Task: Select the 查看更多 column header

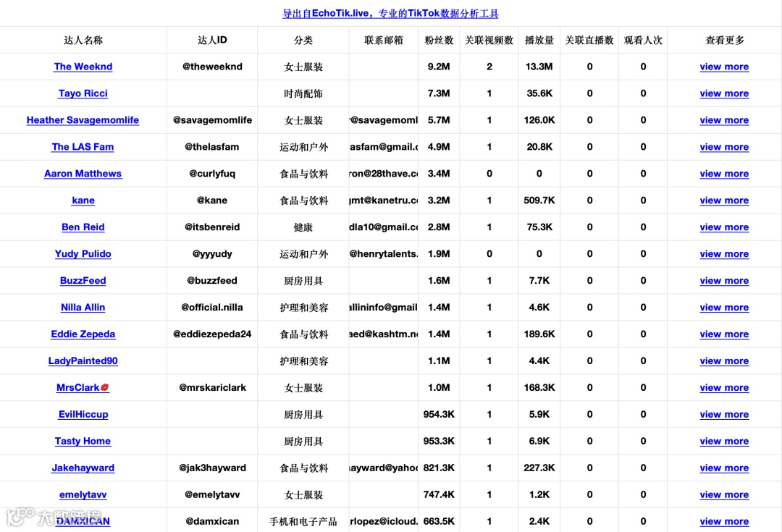Action: (725, 40)
